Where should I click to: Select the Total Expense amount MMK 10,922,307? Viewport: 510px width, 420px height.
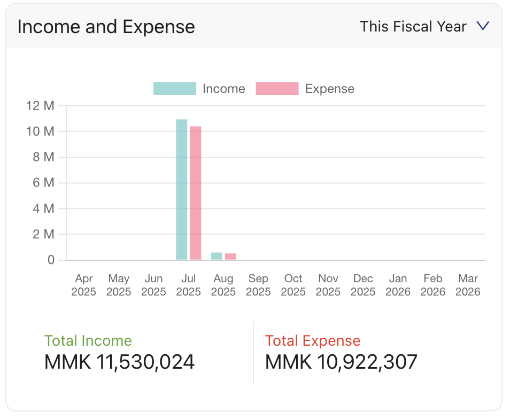[x=341, y=362]
